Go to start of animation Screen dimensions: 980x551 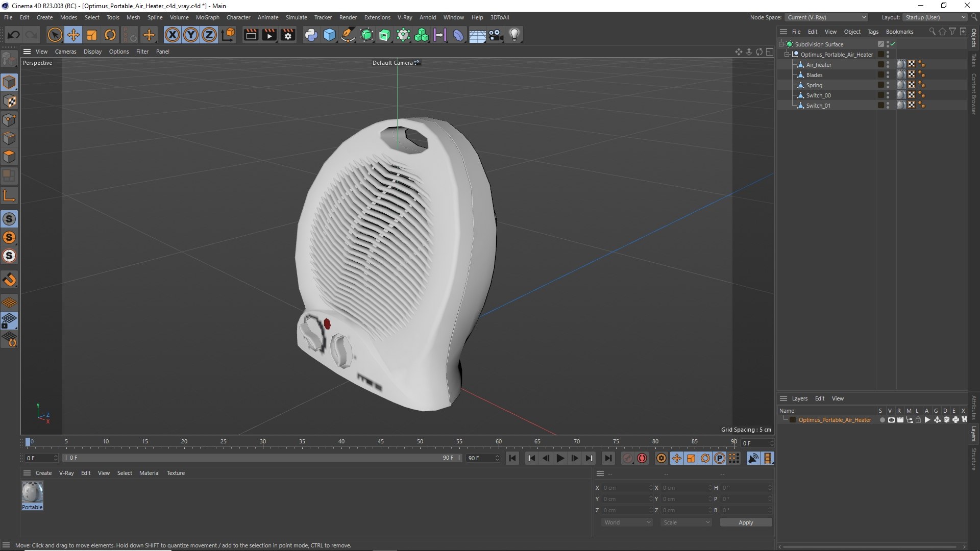point(512,458)
